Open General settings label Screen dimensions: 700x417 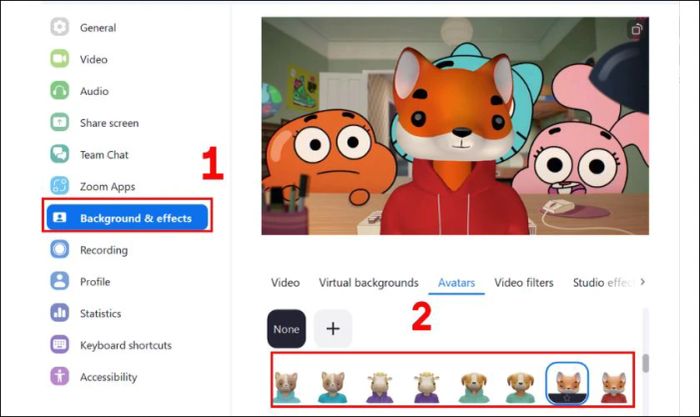pyautogui.click(x=98, y=28)
